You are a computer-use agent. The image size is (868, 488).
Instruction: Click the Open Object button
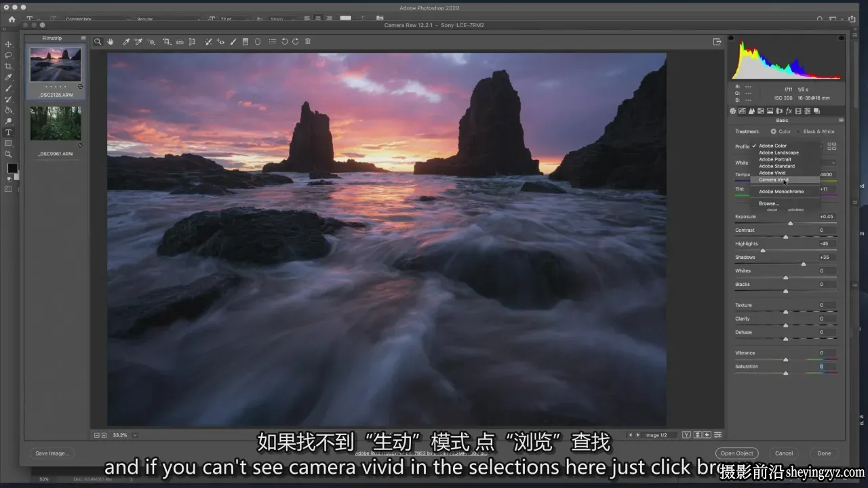pos(737,453)
